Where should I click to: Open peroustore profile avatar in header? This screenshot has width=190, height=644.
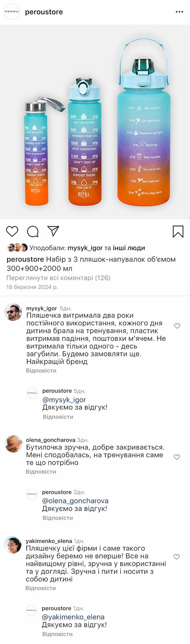pyautogui.click(x=11, y=12)
